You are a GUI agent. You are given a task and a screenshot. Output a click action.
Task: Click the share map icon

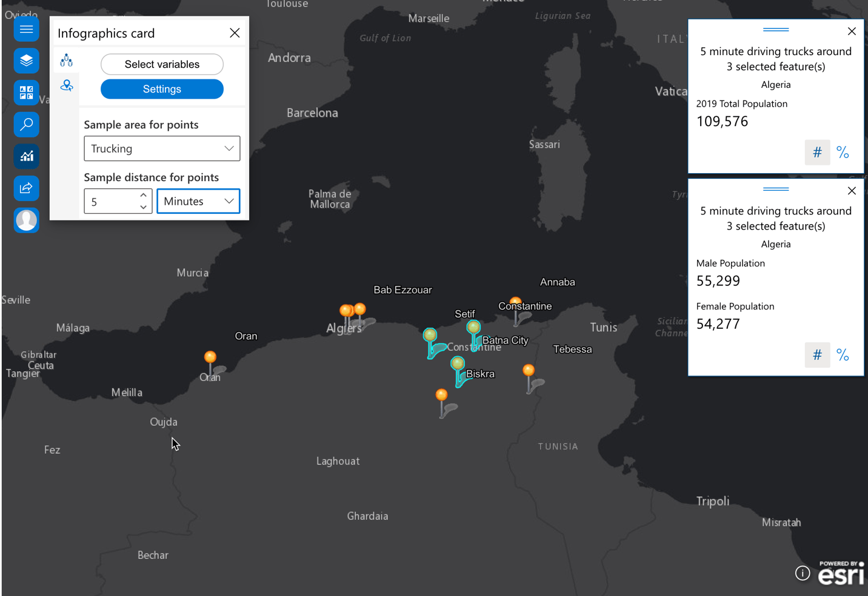point(26,188)
